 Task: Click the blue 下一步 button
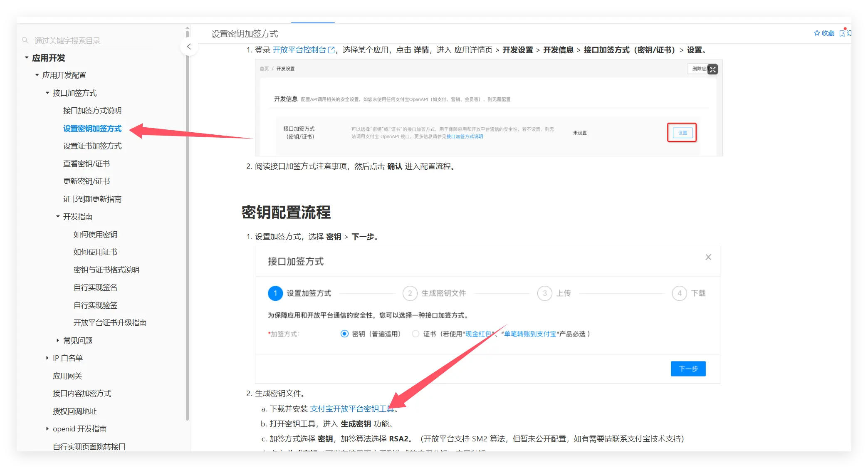click(688, 369)
